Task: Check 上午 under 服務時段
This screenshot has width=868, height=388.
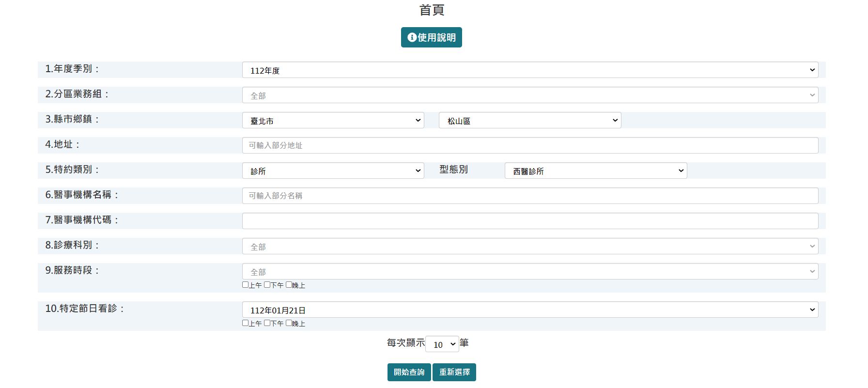Action: click(245, 285)
